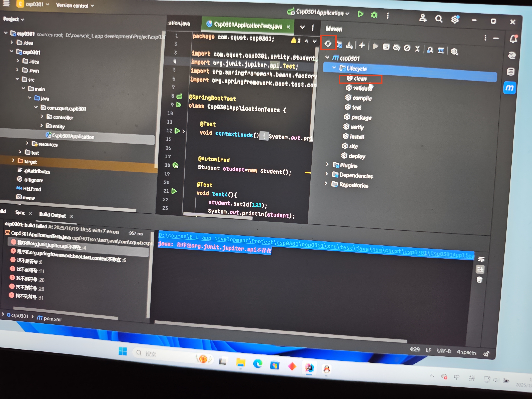Toggle Skip Tests mode in Maven
Viewport: 532px width, 399px height.
(407, 48)
